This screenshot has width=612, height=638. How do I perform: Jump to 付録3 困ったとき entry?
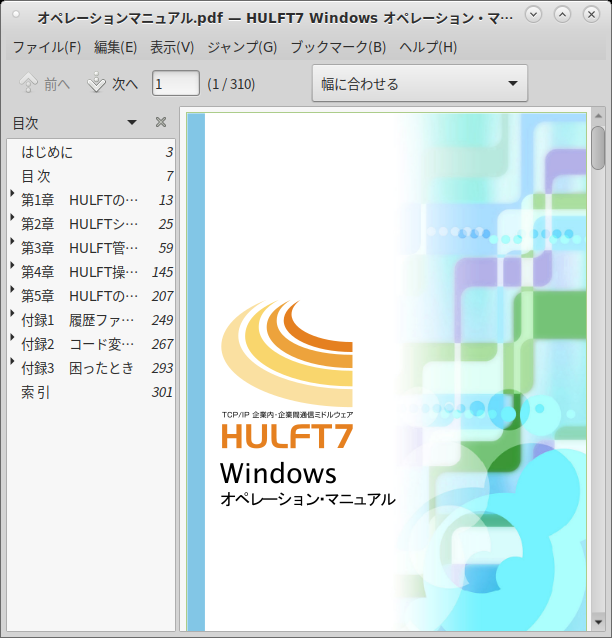click(92, 368)
